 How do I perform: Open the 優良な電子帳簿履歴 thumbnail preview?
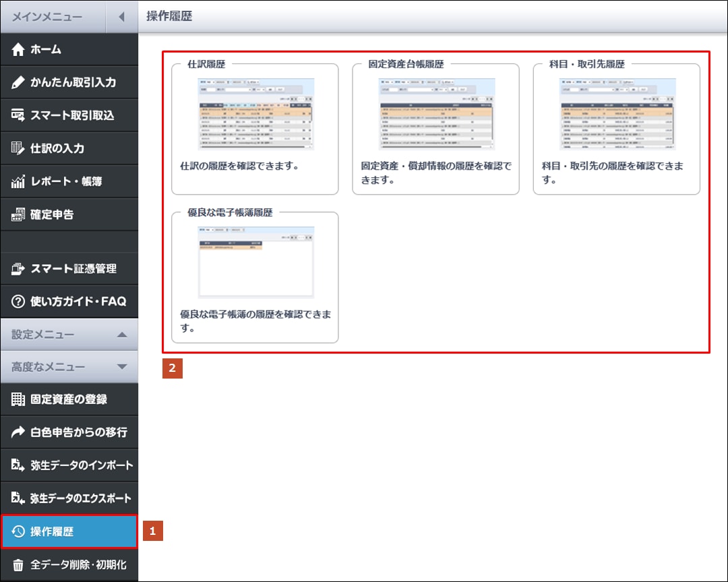coord(256,262)
